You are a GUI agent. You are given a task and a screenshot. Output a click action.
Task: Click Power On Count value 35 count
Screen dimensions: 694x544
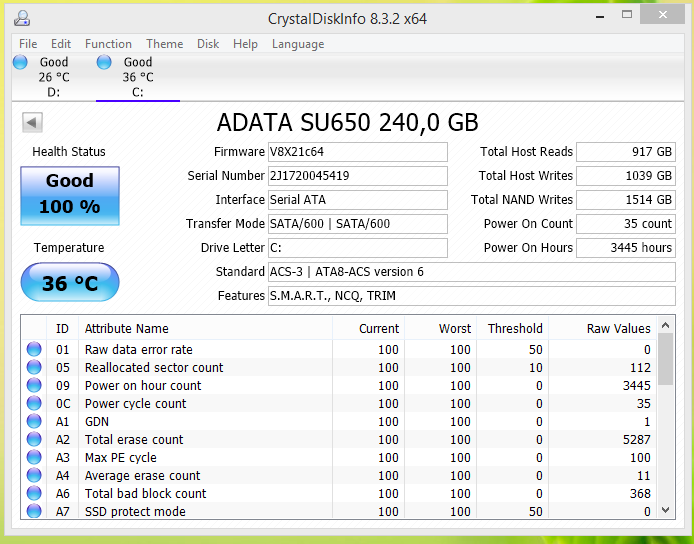point(626,224)
